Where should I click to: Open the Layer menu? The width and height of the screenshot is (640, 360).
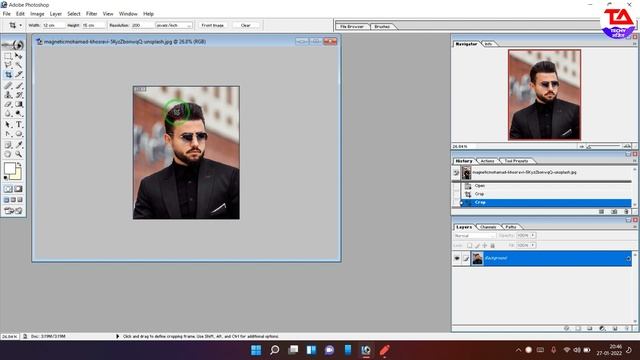(x=56, y=14)
